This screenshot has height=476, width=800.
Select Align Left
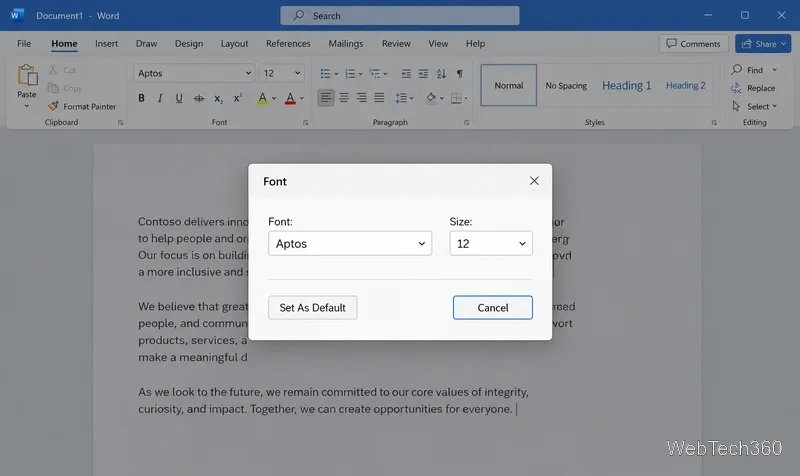pyautogui.click(x=326, y=97)
